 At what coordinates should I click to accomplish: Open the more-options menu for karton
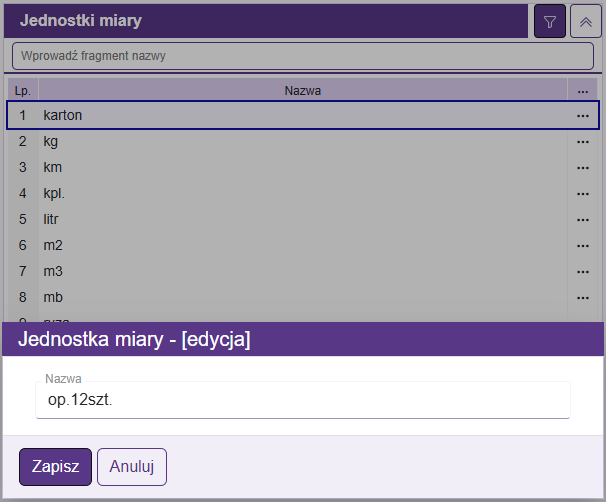(x=583, y=116)
